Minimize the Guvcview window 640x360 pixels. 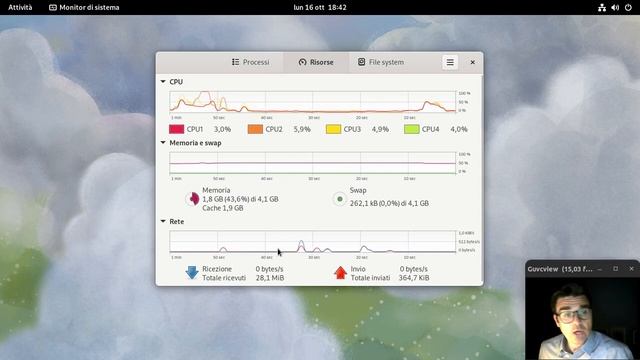tap(600, 269)
